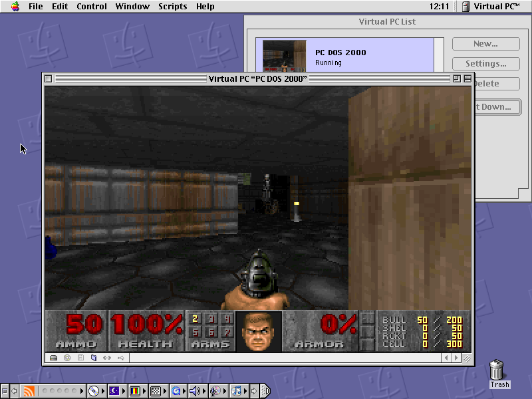Expand the color depth module popup arrow
This screenshot has height=399, width=532.
click(x=144, y=391)
